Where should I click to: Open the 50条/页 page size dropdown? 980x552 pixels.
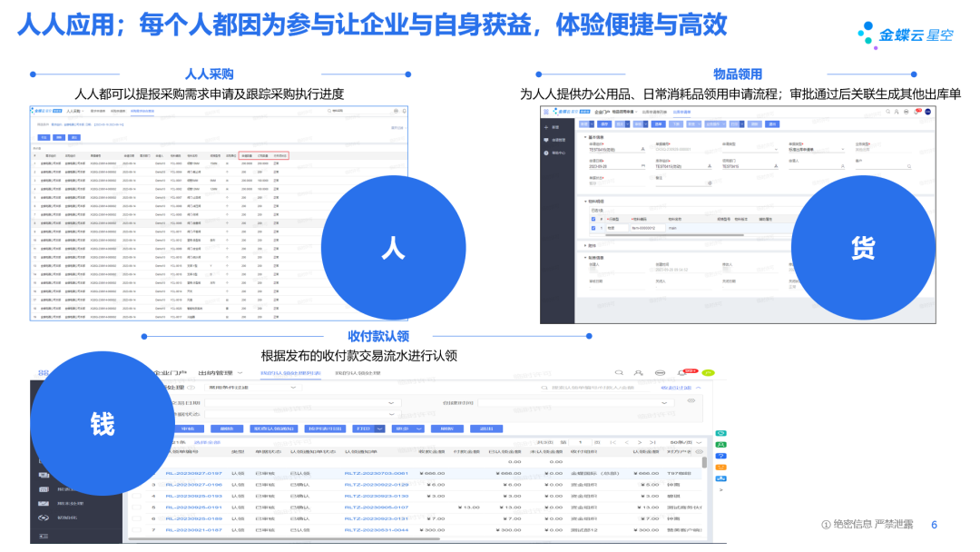tap(686, 443)
